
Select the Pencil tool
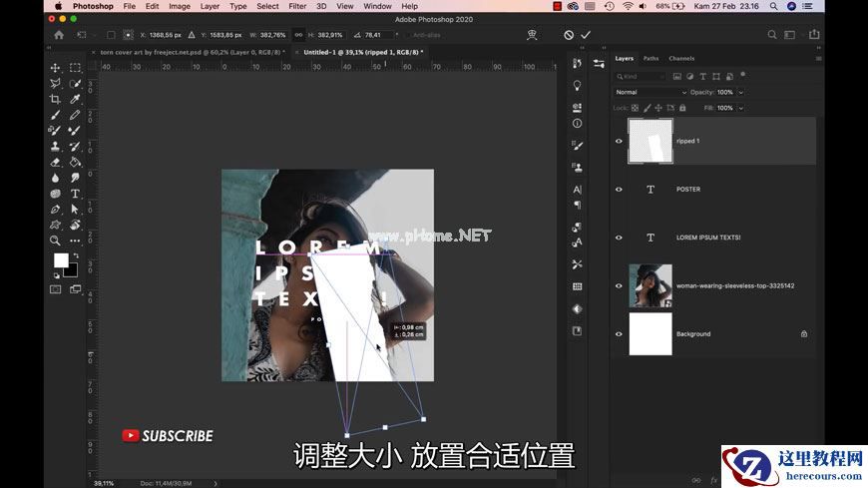(x=75, y=115)
